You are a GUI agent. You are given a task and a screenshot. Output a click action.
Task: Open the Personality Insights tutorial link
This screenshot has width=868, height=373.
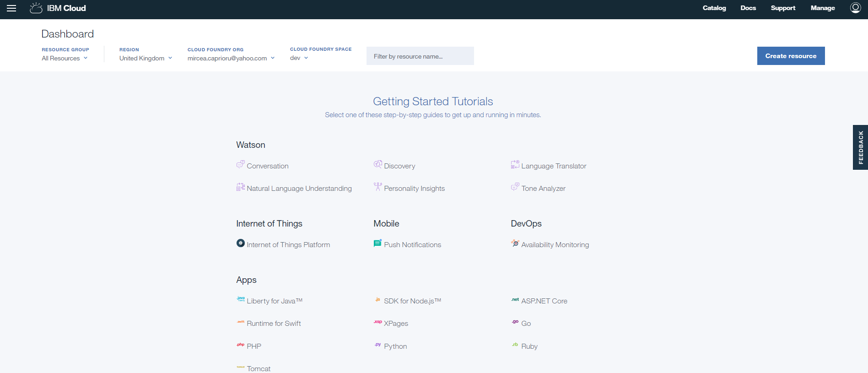[414, 189]
